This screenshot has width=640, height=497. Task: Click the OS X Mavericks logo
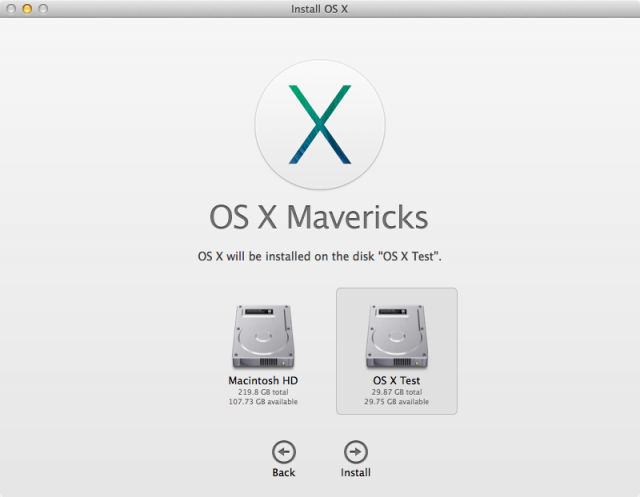pyautogui.click(x=320, y=124)
